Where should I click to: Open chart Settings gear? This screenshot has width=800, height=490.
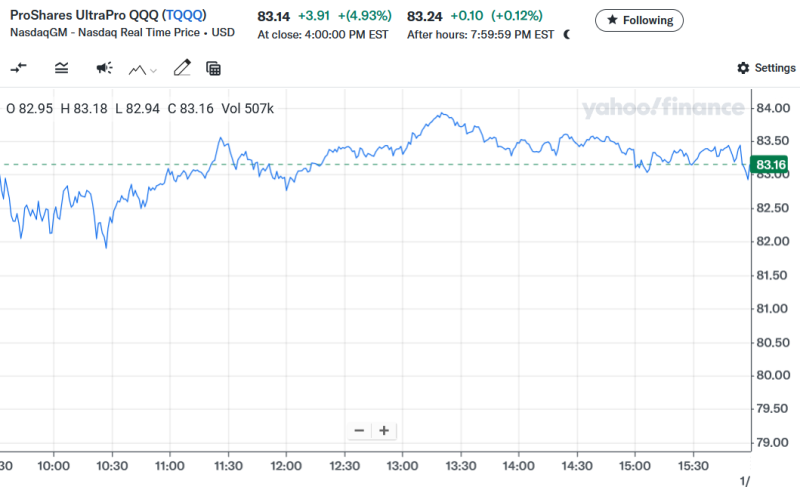[x=766, y=68]
